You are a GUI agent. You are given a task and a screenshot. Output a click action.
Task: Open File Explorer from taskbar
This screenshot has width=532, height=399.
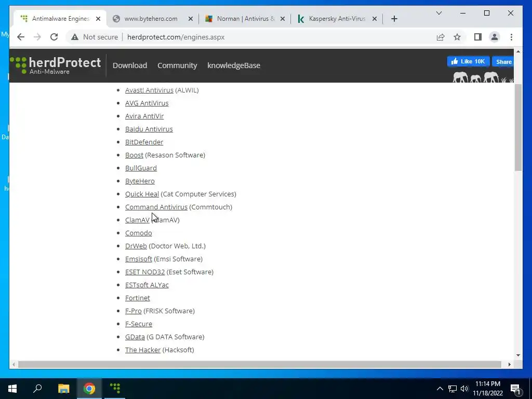pyautogui.click(x=63, y=389)
